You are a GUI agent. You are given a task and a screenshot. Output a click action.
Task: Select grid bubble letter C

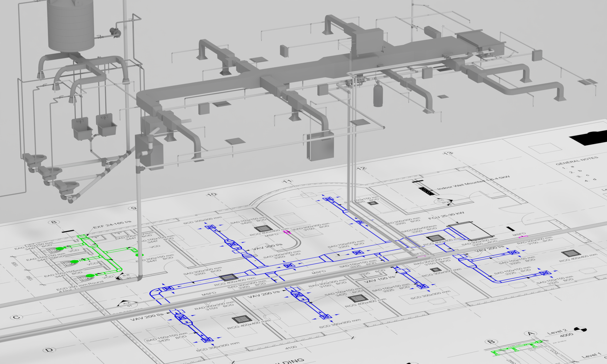16,317
